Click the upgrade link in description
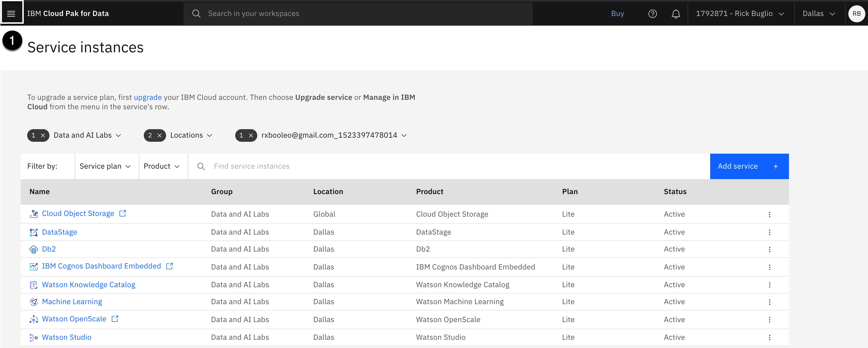 click(148, 97)
